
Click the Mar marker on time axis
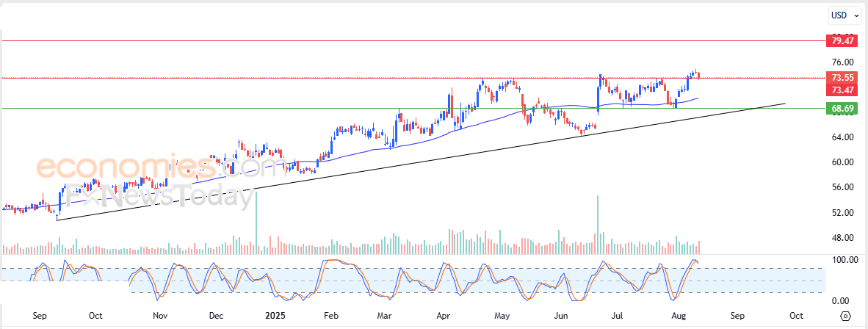click(384, 316)
